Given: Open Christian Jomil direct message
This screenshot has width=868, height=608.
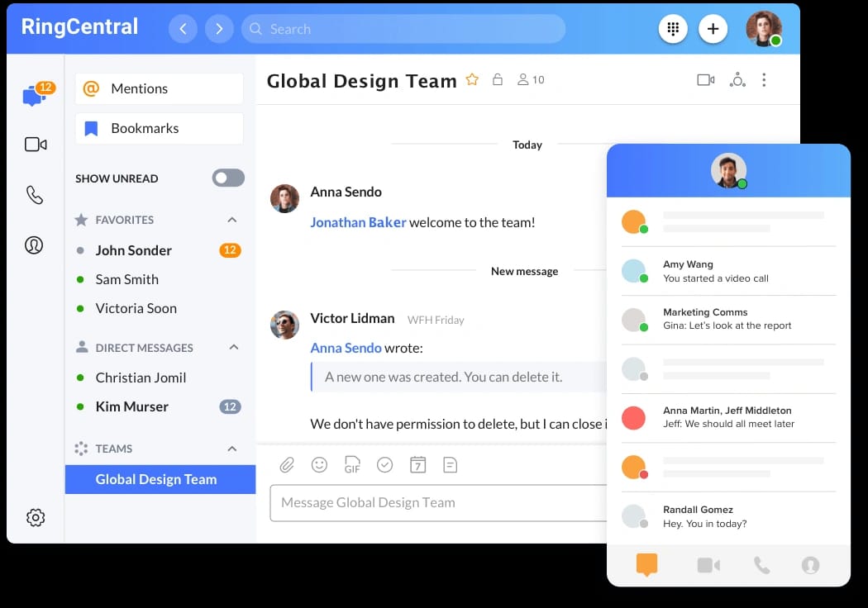Looking at the screenshot, I should tap(160, 378).
